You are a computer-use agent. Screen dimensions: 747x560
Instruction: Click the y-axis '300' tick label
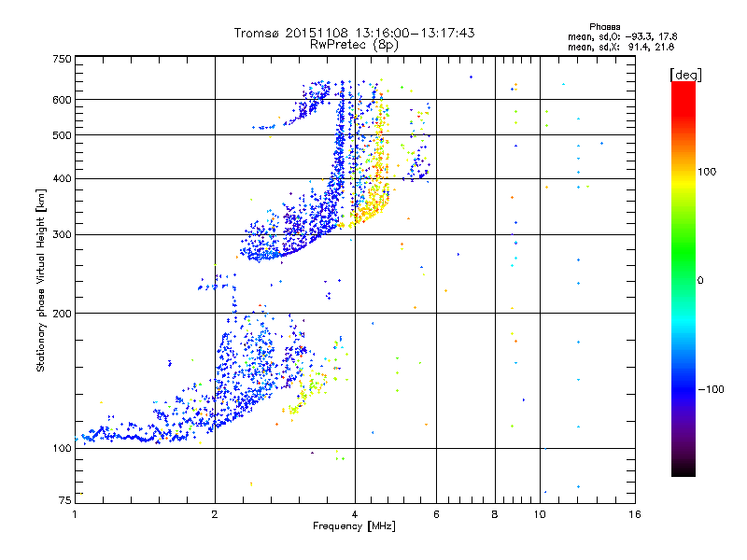62,234
